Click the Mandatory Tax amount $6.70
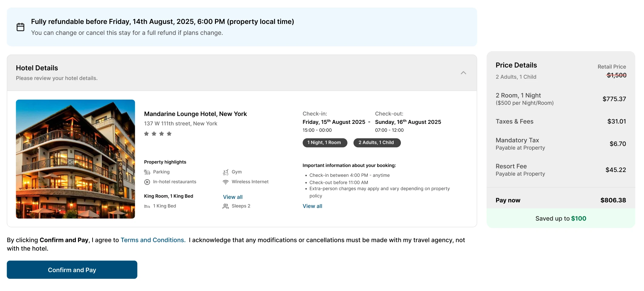This screenshot has height=291, width=644. pyautogui.click(x=618, y=144)
